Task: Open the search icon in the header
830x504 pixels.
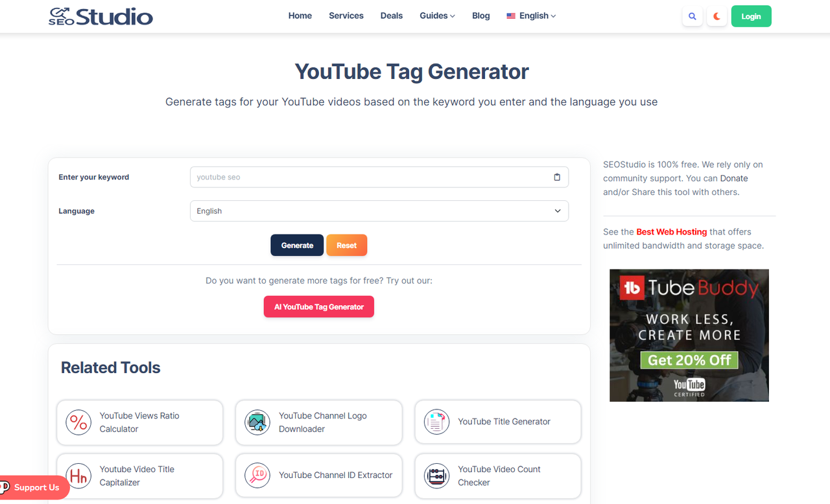Action: (x=692, y=16)
